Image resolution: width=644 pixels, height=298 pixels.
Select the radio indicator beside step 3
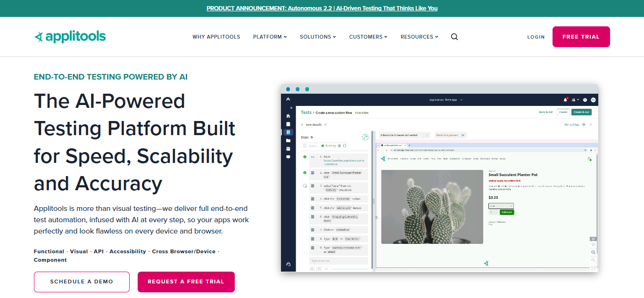(305, 185)
